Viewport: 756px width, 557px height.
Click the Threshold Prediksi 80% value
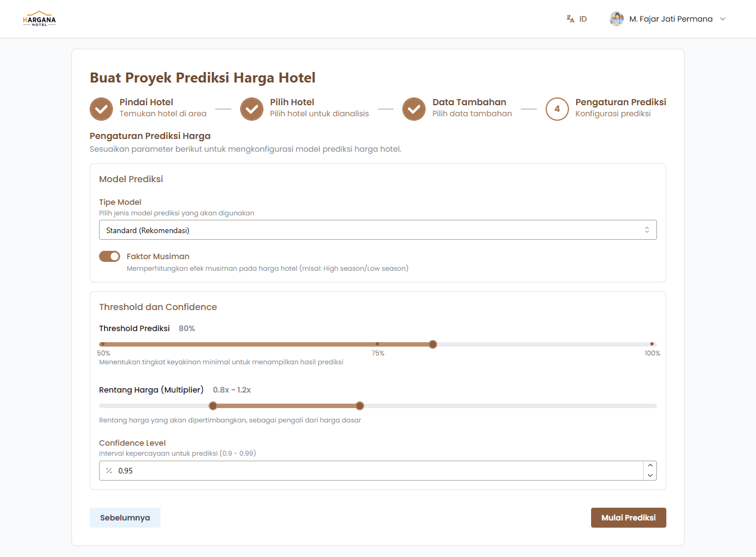click(x=187, y=328)
